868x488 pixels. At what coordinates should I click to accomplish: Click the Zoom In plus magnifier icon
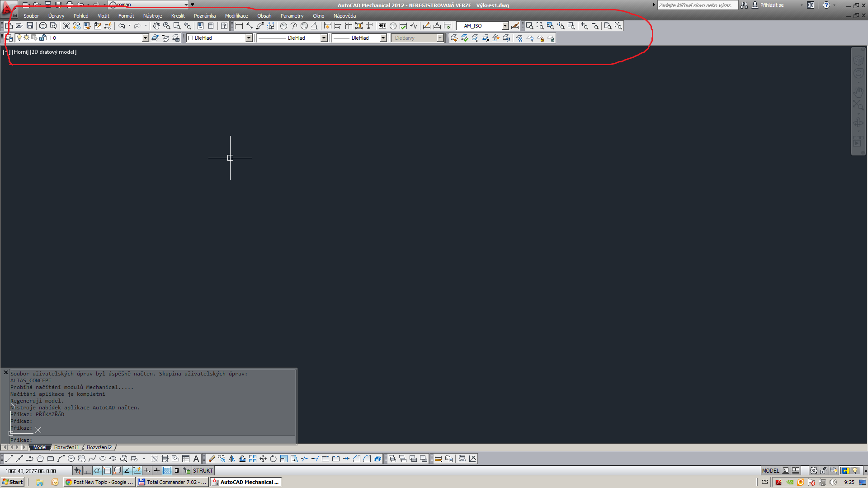pyautogui.click(x=585, y=26)
